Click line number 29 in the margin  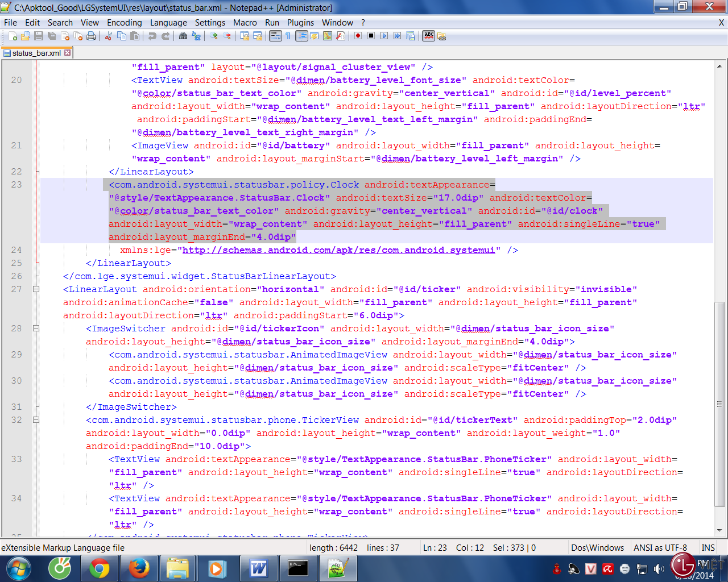point(16,355)
